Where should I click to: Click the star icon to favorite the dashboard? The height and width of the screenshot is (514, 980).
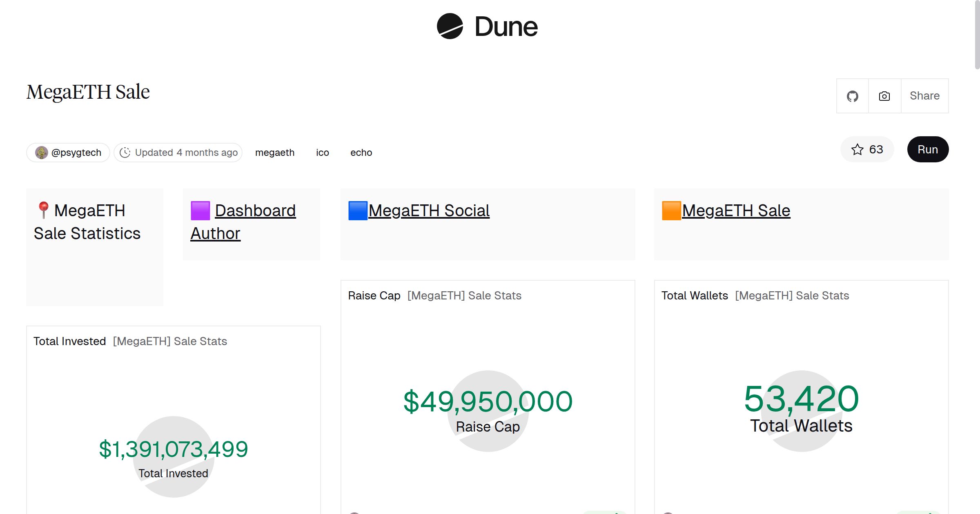click(857, 149)
